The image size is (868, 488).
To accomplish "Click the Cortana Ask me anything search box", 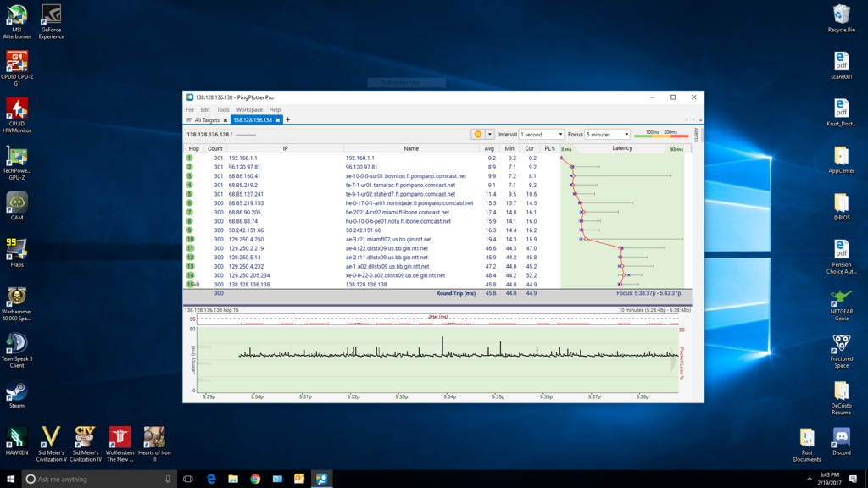I will click(x=99, y=480).
